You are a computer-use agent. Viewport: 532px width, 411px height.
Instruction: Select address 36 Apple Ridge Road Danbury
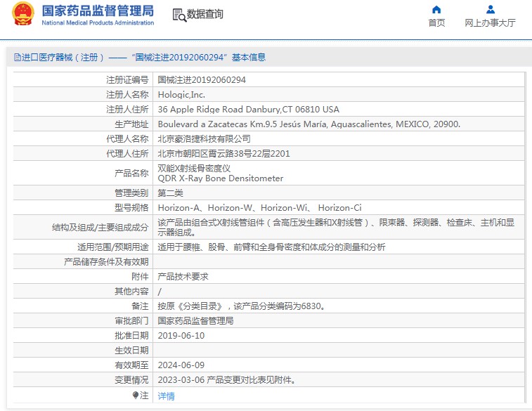point(248,109)
